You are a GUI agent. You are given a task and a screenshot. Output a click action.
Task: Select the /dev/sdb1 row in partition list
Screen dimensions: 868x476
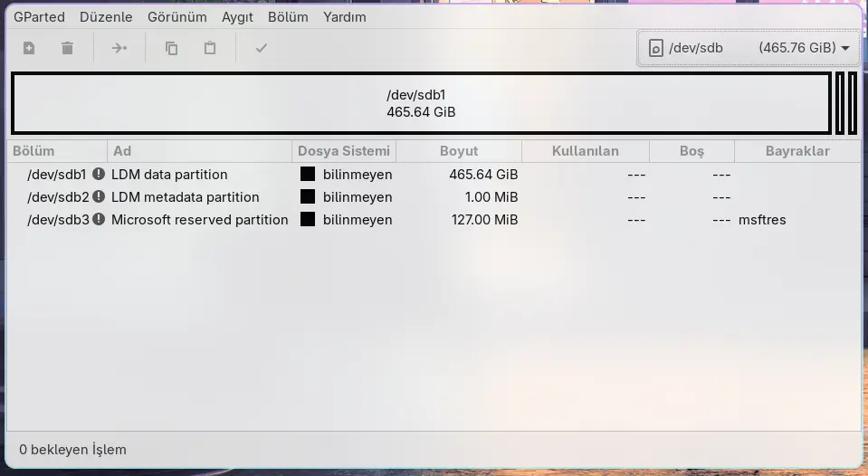coord(434,175)
